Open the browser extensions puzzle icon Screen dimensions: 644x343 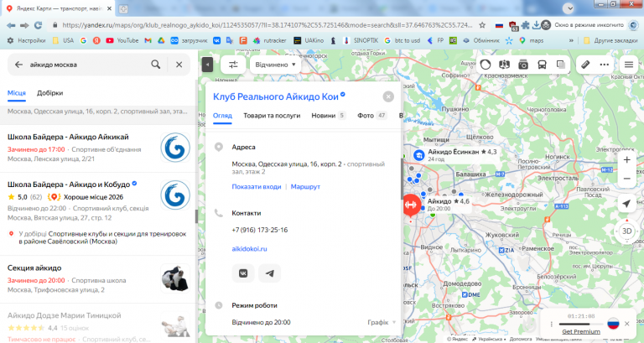tap(525, 25)
